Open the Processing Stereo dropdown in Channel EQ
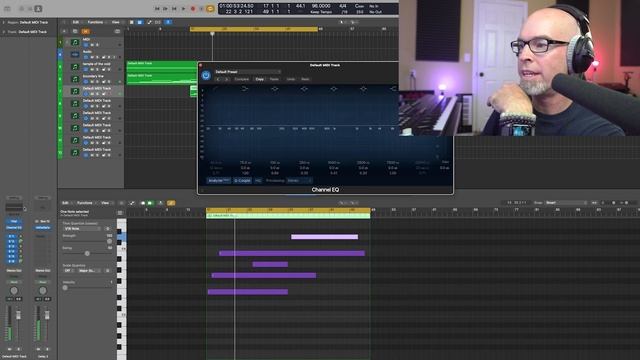640x360 pixels. click(300, 180)
